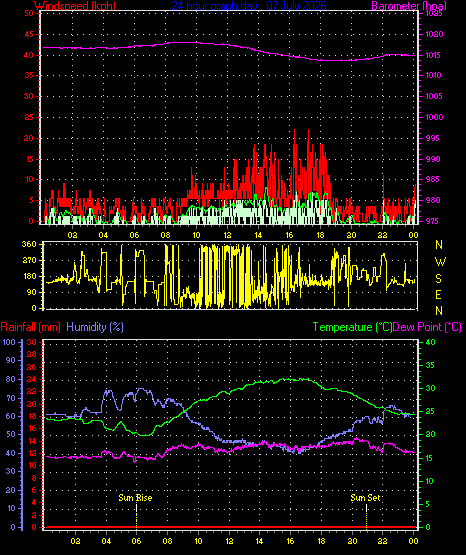Click the Humidity (%) legend label

[95, 327]
